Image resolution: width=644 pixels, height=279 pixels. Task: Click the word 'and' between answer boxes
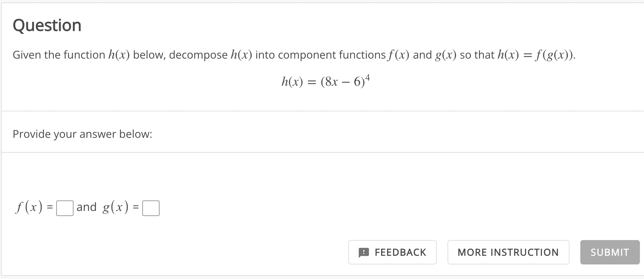(86, 207)
